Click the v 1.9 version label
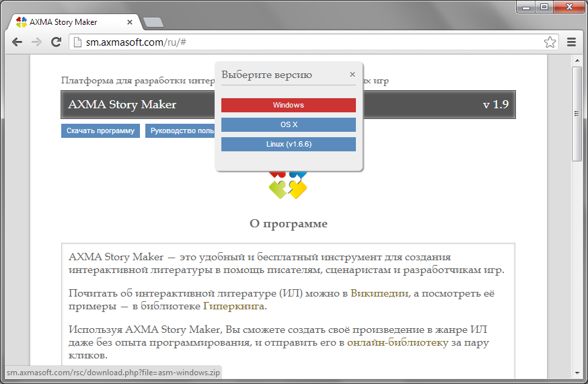 point(495,104)
